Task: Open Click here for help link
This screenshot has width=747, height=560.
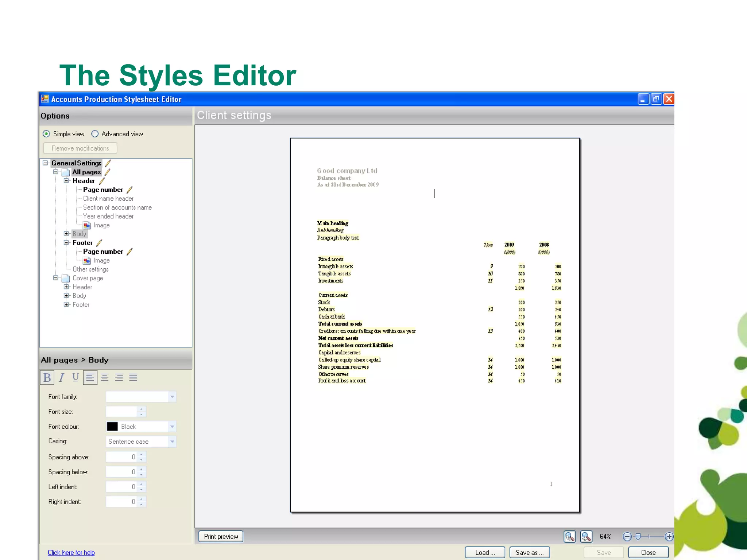Action: tap(71, 553)
